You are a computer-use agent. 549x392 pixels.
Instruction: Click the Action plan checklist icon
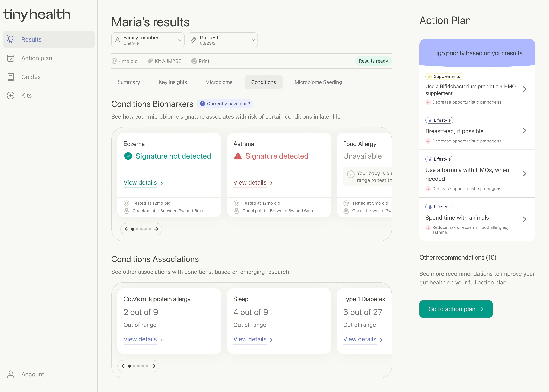[x=11, y=58]
